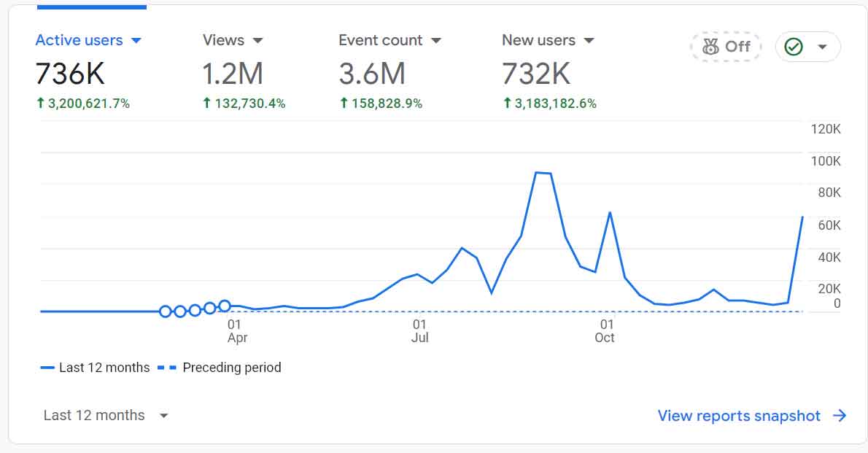Click the green checkmark data quality icon
Image resolution: width=868 pixels, height=453 pixels.
794,47
